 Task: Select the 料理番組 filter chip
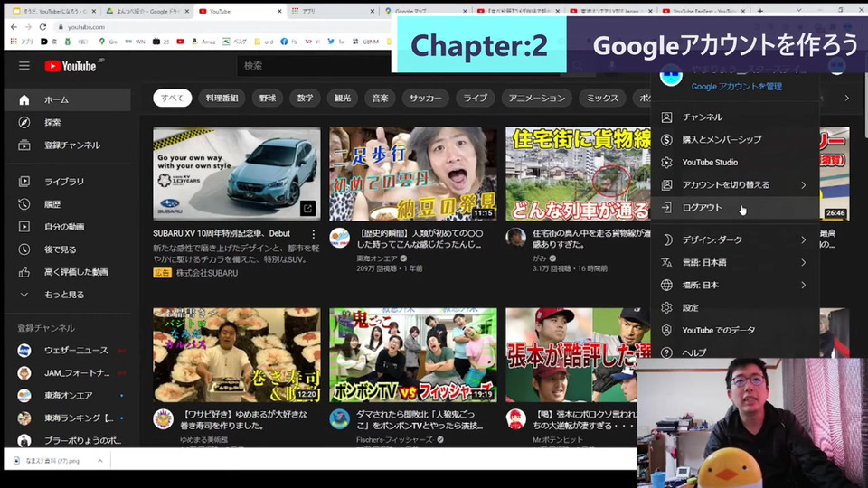click(x=222, y=98)
